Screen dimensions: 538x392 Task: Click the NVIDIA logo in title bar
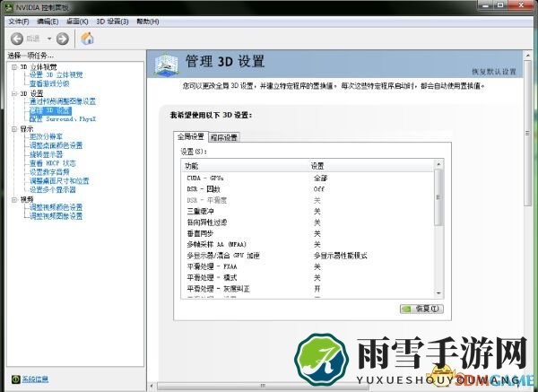(9, 6)
